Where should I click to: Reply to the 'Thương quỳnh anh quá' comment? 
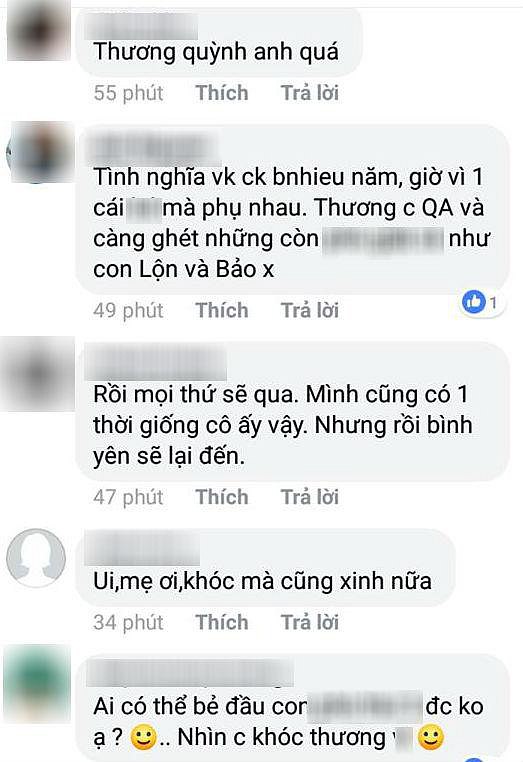(x=310, y=93)
